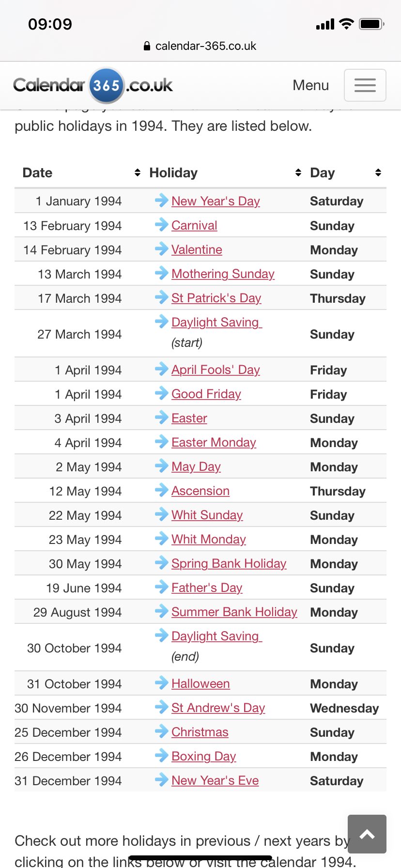Tap the scroll-to-top arrow button

click(x=367, y=834)
